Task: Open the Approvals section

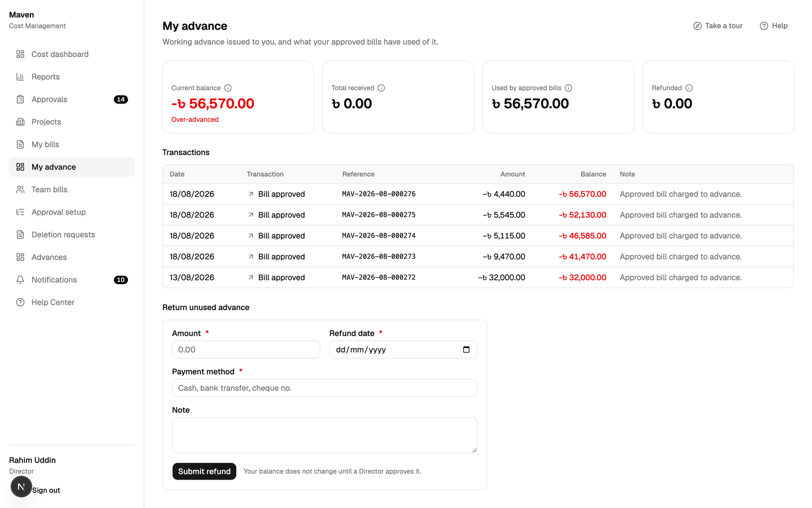Action: pos(72,99)
